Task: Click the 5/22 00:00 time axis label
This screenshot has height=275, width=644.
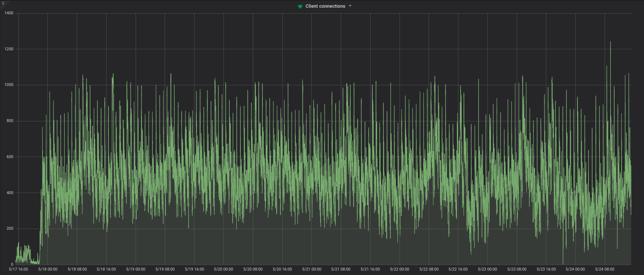Action: (x=400, y=269)
